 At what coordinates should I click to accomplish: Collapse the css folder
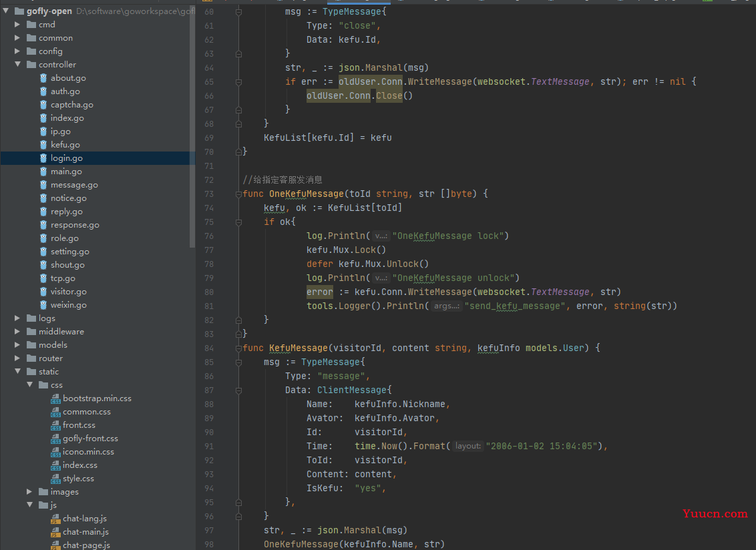coord(30,384)
